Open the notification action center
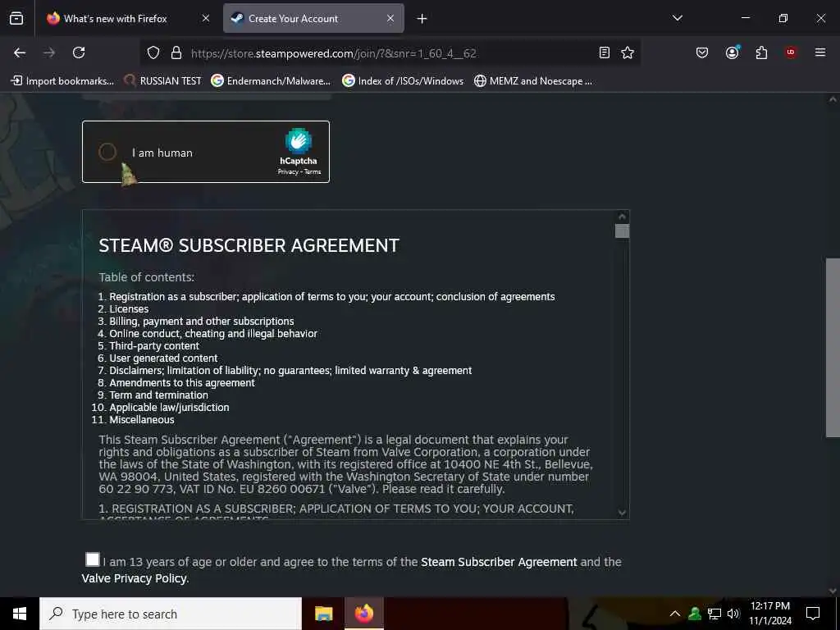Image resolution: width=840 pixels, height=630 pixels. point(813,614)
